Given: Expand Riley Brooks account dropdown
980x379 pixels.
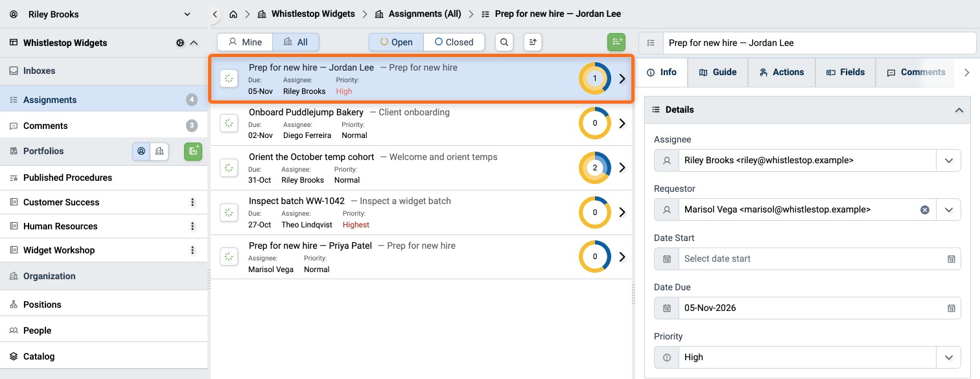Looking at the screenshot, I should click(x=188, y=14).
